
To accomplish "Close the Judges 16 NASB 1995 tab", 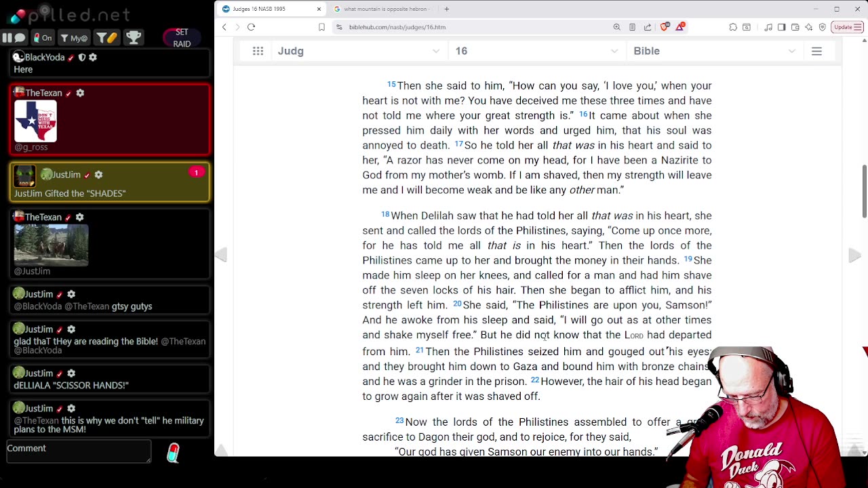I will tap(319, 9).
